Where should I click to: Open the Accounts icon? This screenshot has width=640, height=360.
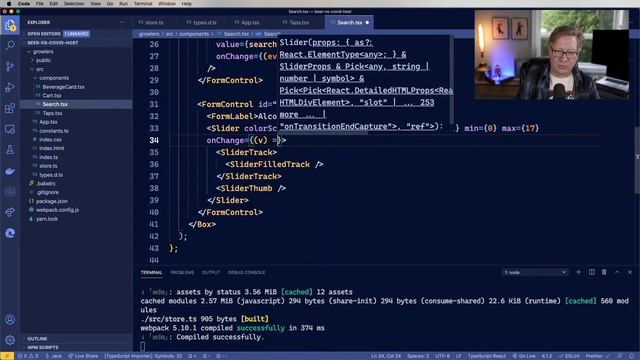click(x=10, y=320)
